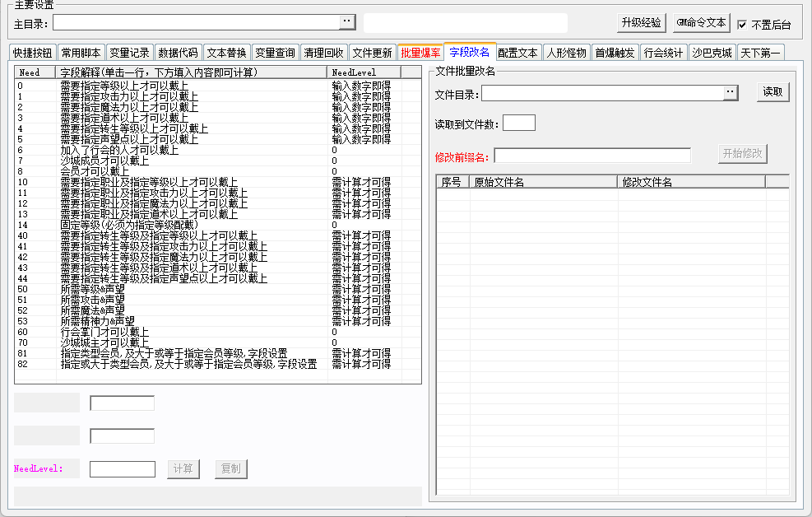Select row 70 沙城城主才可以戴上
Viewport: 812px width, 517px height.
(x=104, y=342)
